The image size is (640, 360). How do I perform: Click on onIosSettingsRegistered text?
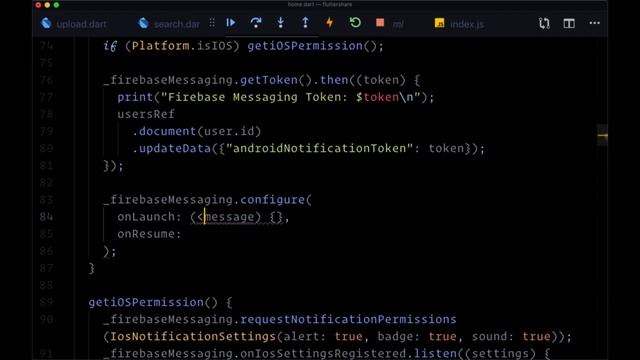[x=323, y=353]
